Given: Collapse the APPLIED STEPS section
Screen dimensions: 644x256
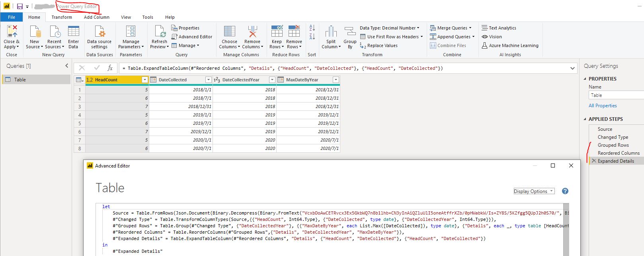Looking at the screenshot, I should pos(585,119).
